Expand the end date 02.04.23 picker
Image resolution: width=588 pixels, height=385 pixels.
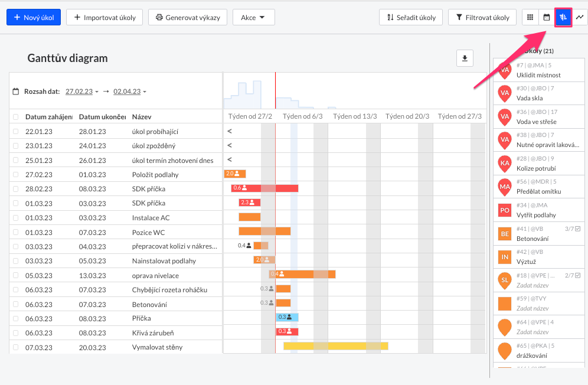click(x=130, y=92)
